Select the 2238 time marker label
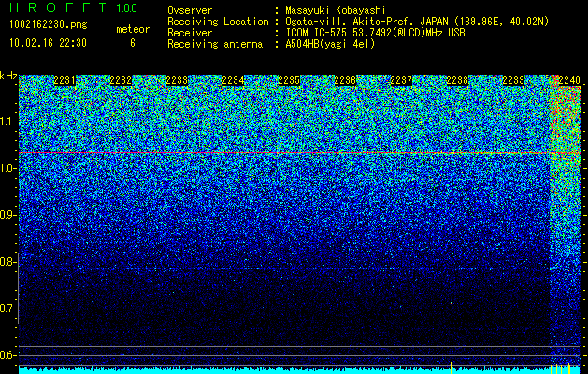Screen dimensions: 588x374 (x=457, y=80)
